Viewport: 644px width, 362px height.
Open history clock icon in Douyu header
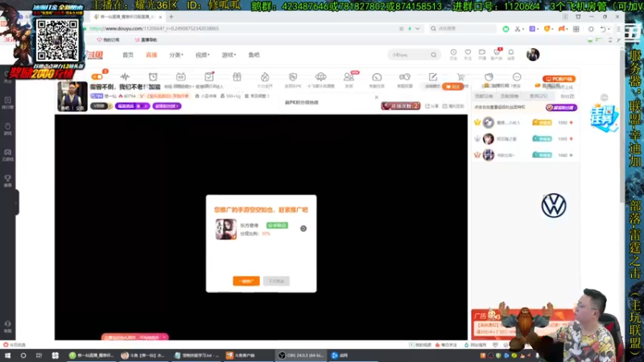coord(453,52)
